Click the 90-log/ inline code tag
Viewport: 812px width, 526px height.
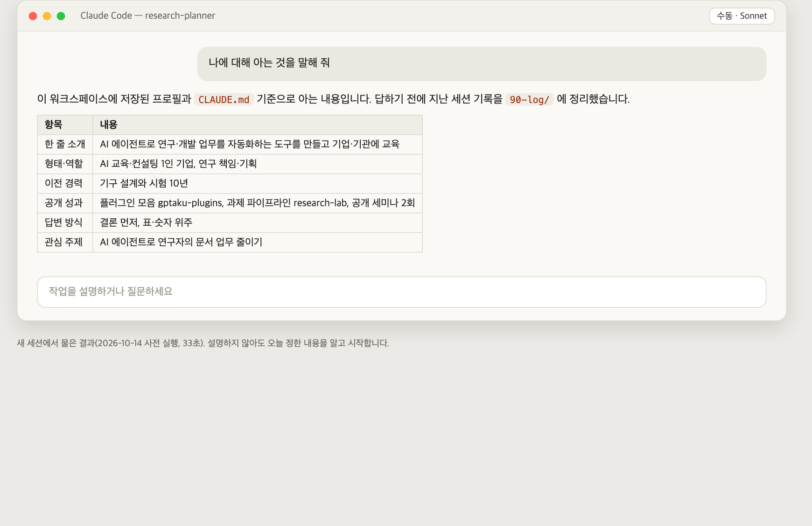[529, 99]
